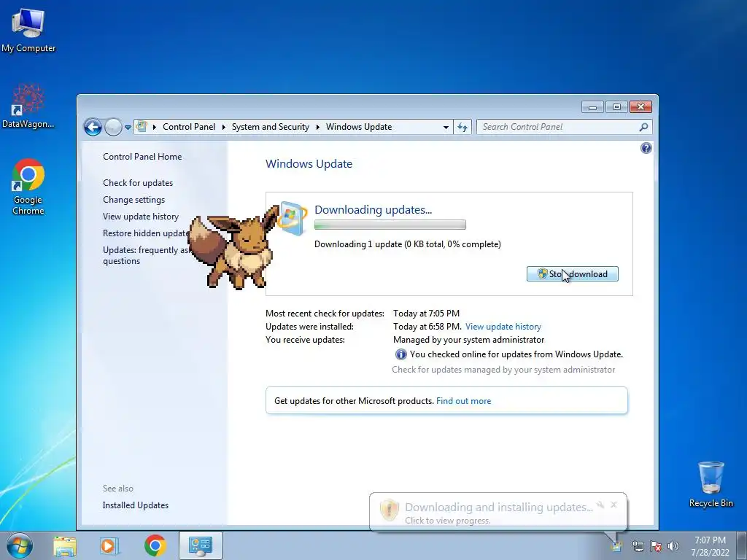Open Windows Media Player from taskbar
Image resolution: width=747 pixels, height=560 pixels.
click(109, 545)
